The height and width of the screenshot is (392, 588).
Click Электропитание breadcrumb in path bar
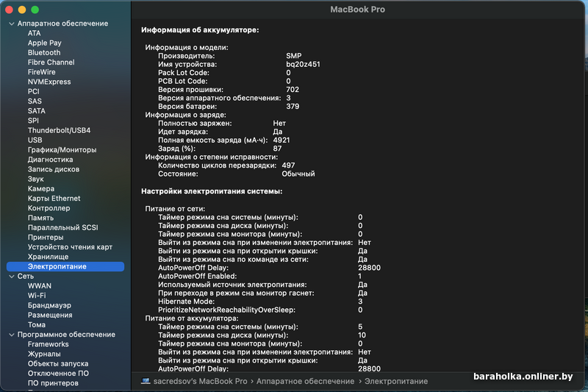click(396, 382)
